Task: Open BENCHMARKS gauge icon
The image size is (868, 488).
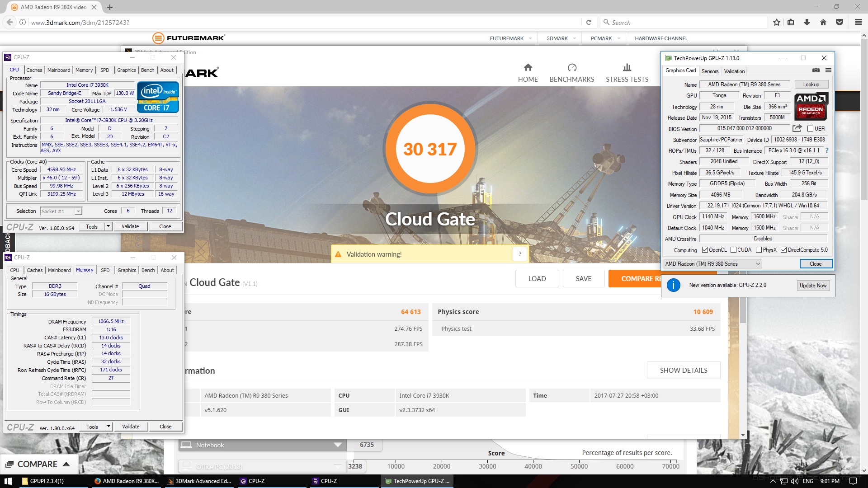Action: (572, 68)
